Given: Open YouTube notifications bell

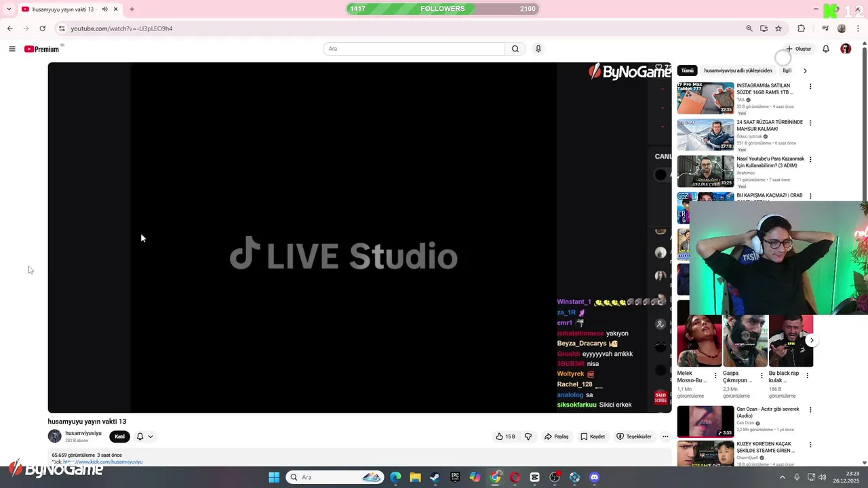Looking at the screenshot, I should 826,49.
